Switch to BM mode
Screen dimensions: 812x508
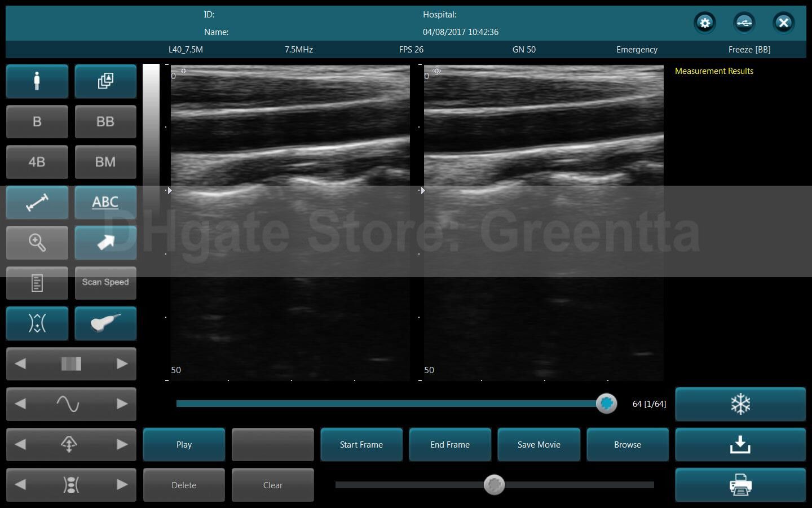click(105, 162)
